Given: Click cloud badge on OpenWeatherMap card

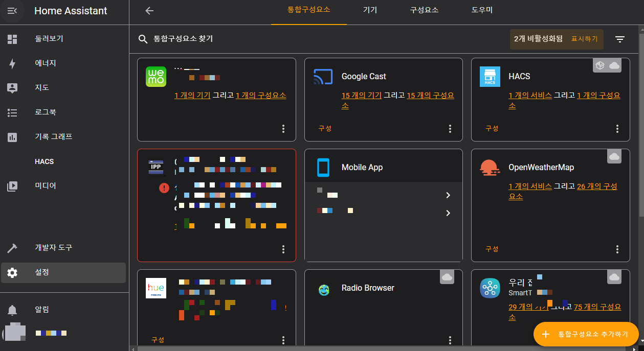Looking at the screenshot, I should click(614, 156).
